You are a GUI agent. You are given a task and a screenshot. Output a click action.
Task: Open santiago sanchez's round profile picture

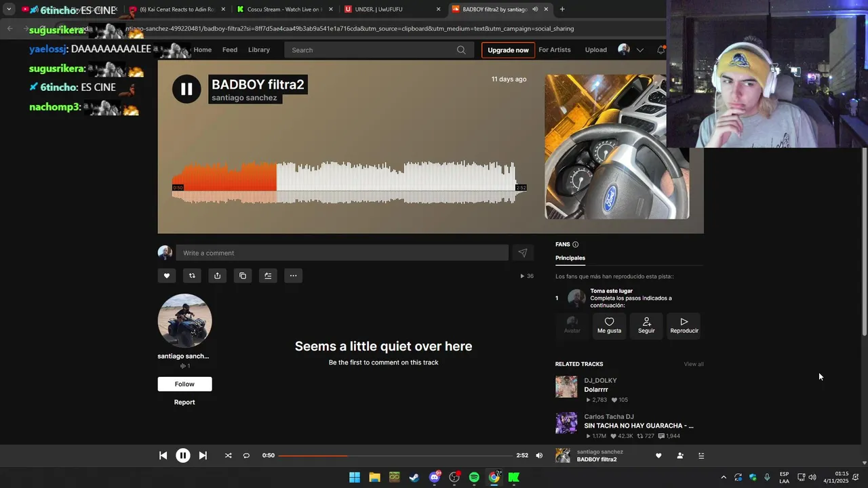point(184,321)
